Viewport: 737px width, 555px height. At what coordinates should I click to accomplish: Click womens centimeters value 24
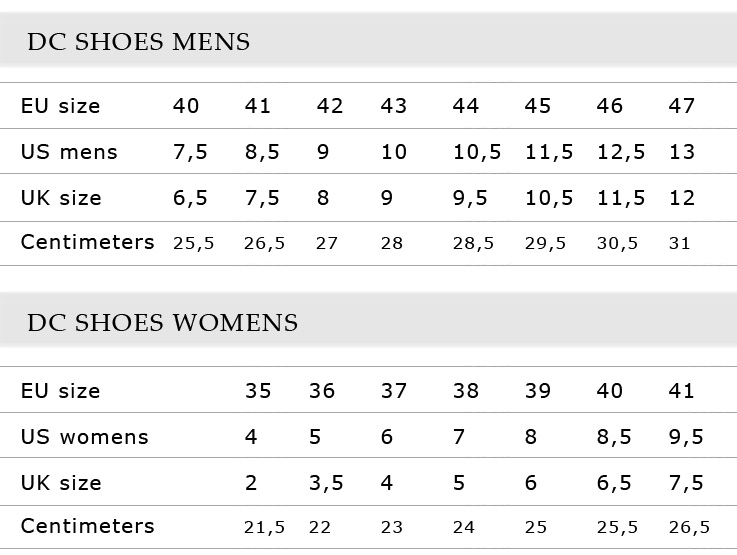pos(463,527)
